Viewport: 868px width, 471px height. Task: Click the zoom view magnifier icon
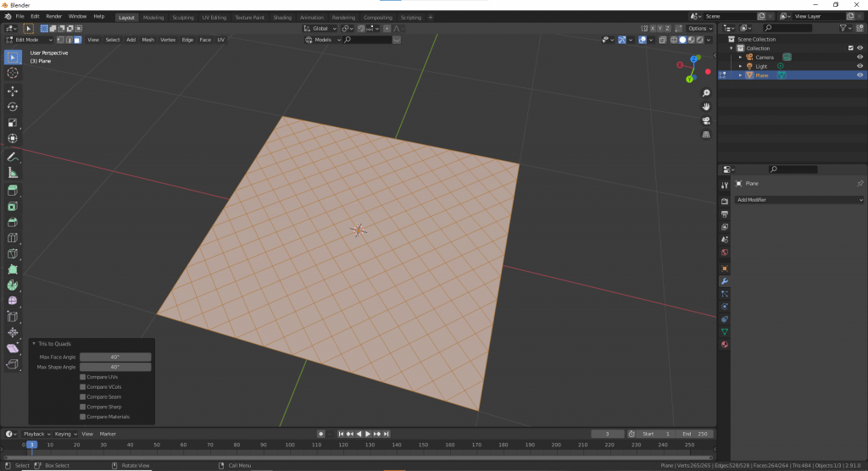[x=706, y=93]
